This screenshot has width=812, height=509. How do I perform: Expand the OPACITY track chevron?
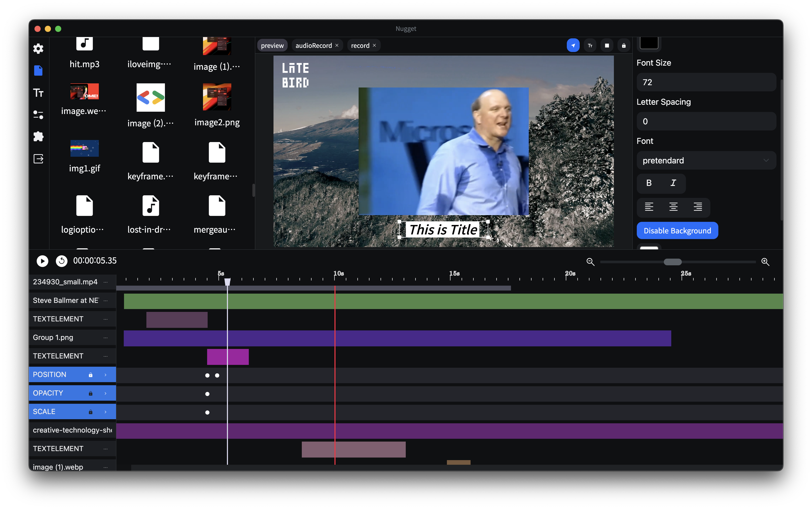105,393
